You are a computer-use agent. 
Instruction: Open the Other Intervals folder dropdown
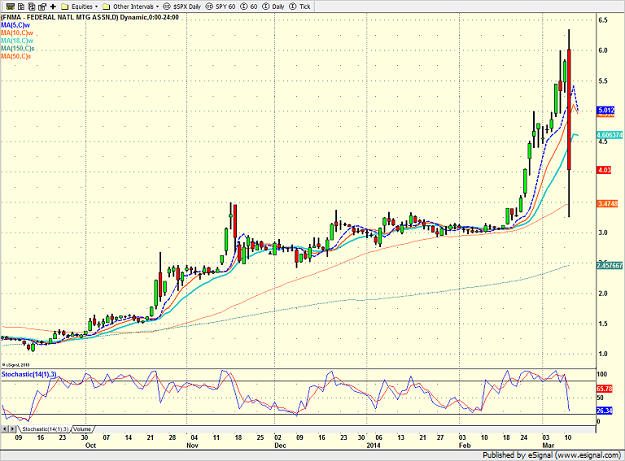point(131,7)
